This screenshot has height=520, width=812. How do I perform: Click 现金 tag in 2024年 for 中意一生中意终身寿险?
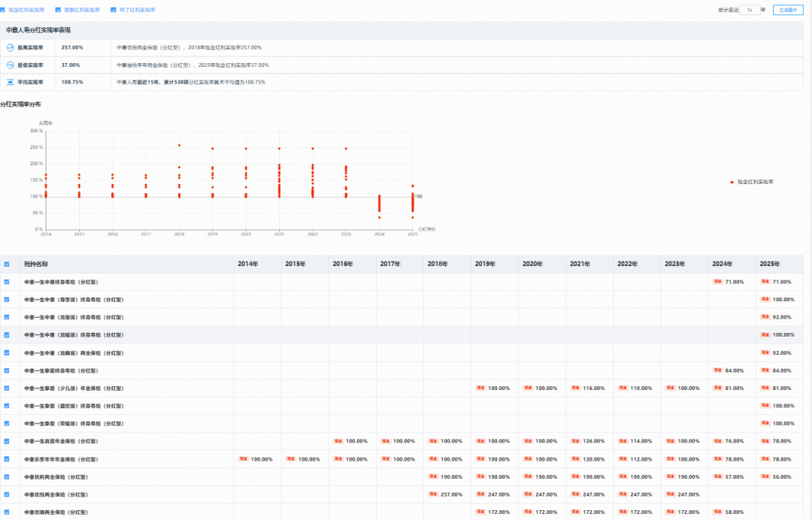(x=718, y=282)
